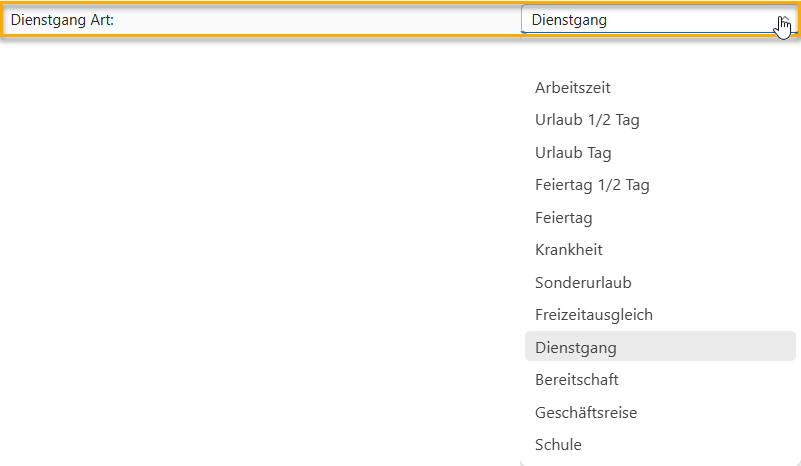
Task: Choose 'Geschäftsreise' from the dropdown
Action: 586,412
